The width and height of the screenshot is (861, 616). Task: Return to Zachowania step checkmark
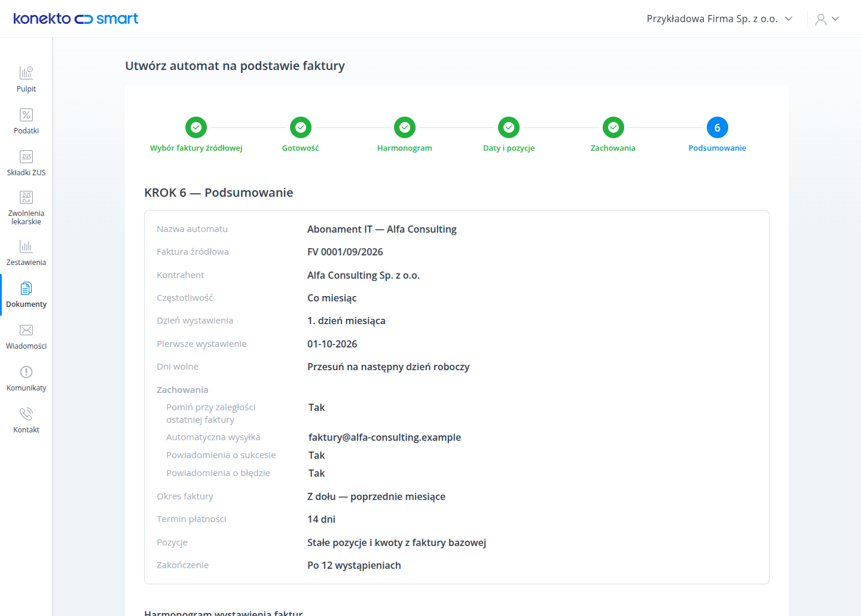(613, 127)
